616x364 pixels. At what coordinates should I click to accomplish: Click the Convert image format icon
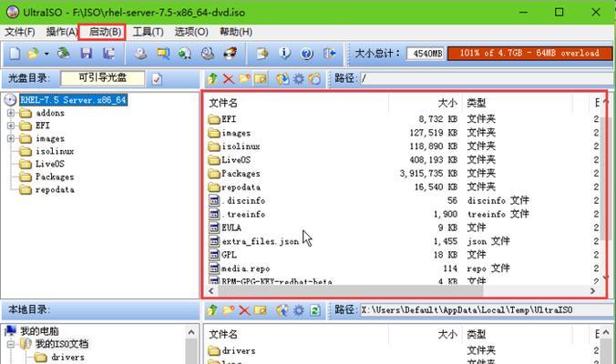point(162,54)
